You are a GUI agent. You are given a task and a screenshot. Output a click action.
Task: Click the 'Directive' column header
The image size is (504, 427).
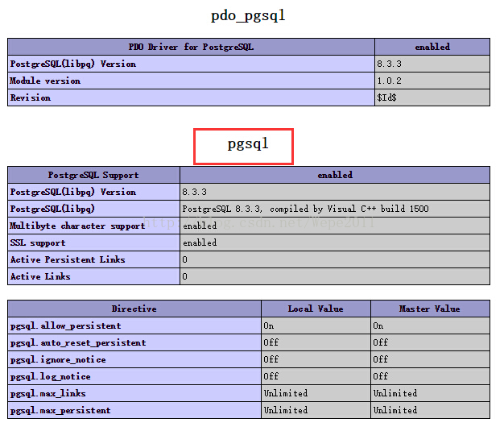pos(134,309)
